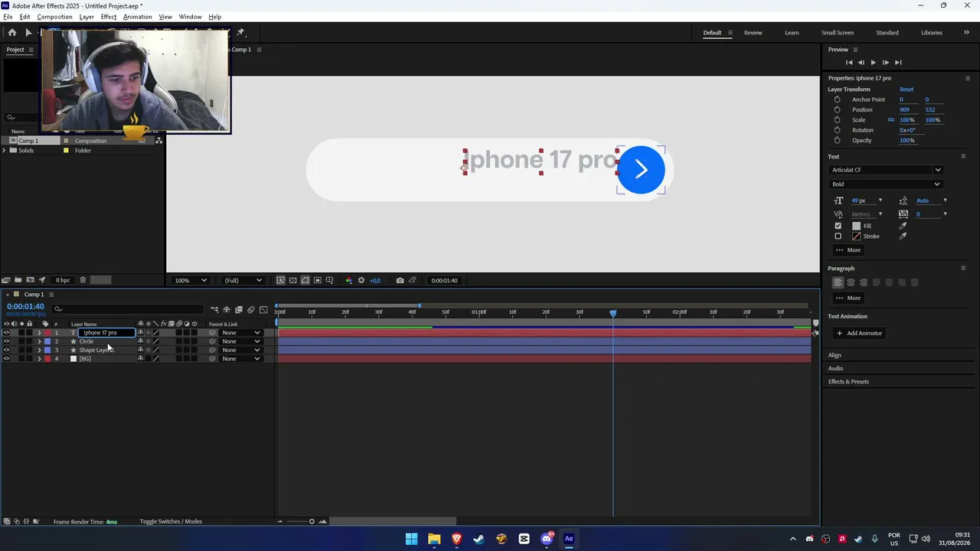The height and width of the screenshot is (551, 980).
Task: Click the Iphone 17 pro layer name field
Action: pyautogui.click(x=107, y=333)
